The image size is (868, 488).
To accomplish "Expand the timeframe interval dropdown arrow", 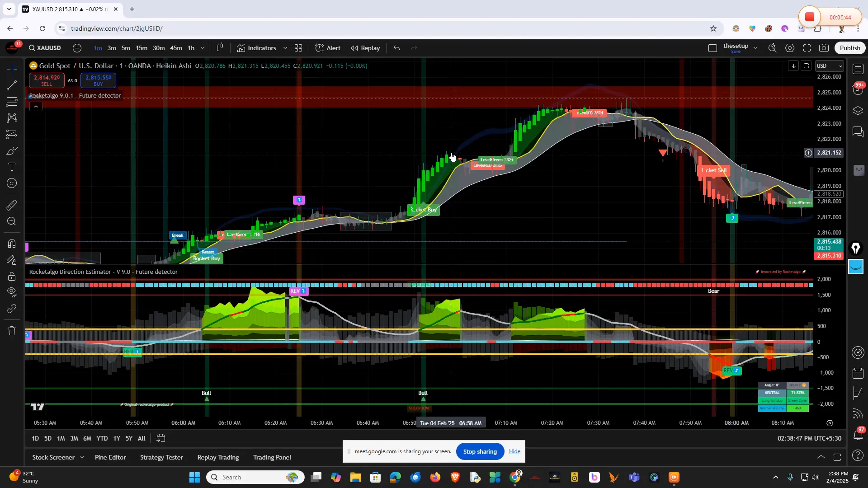I will (203, 48).
